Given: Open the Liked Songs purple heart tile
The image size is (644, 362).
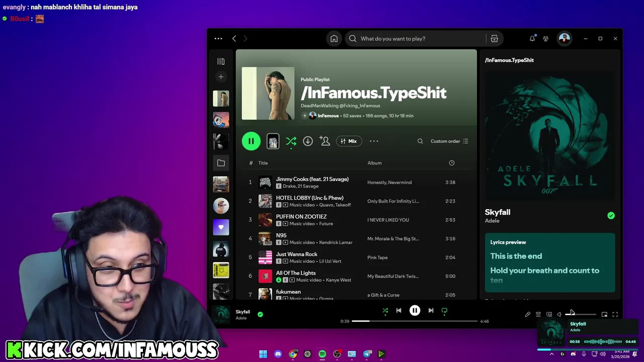Looking at the screenshot, I should (221, 227).
